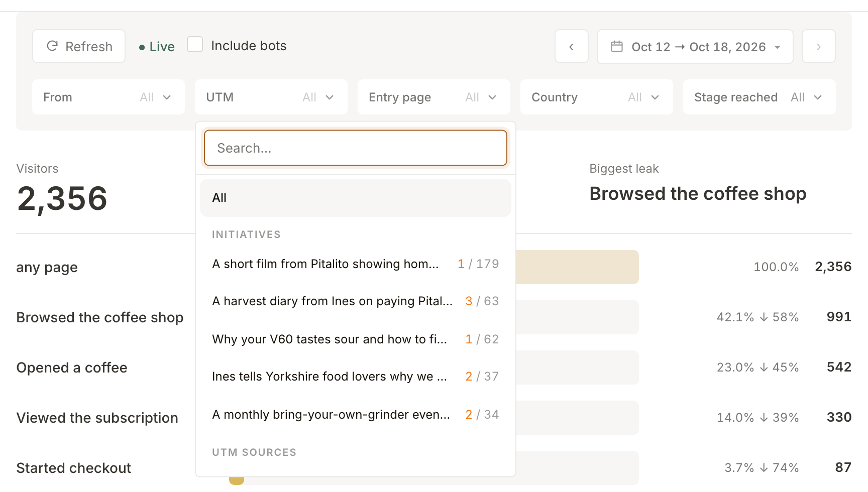Viewport: 868px width, 492px height.
Task: Click the circular refresh arrow icon
Action: [x=52, y=46]
